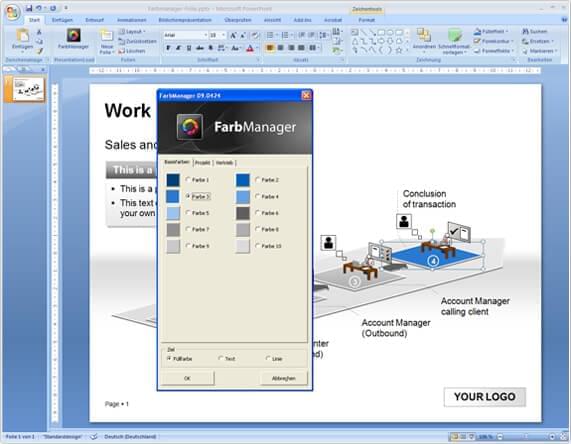Click the dark navy Farbe 1 swatch
Screen dimensions: 571x444
pyautogui.click(x=173, y=180)
